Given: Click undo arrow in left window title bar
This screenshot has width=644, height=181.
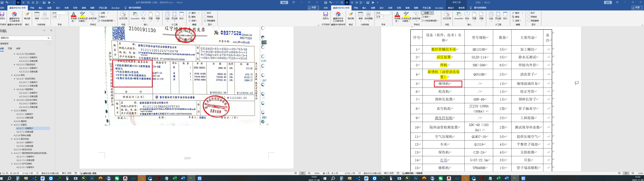Looking at the screenshot, I should pos(7,3).
